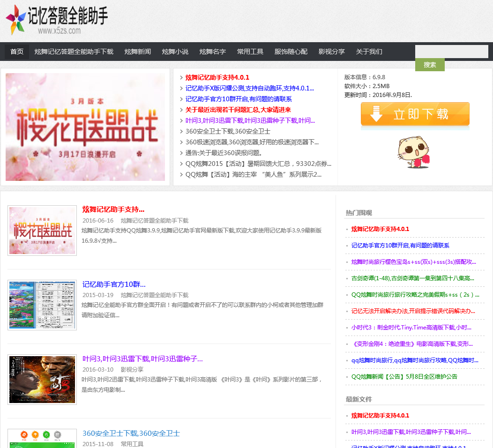Open the 炫舞小说 menu item
The image size is (493, 448).
point(175,52)
